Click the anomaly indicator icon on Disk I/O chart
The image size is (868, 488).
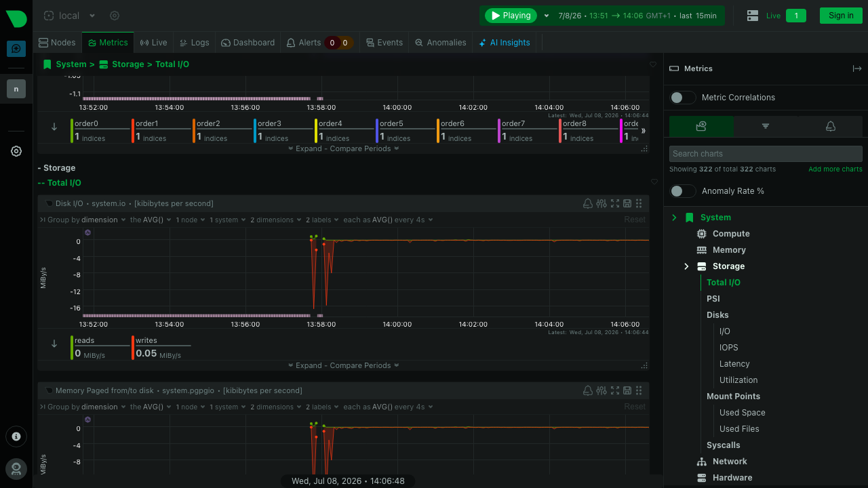click(87, 232)
